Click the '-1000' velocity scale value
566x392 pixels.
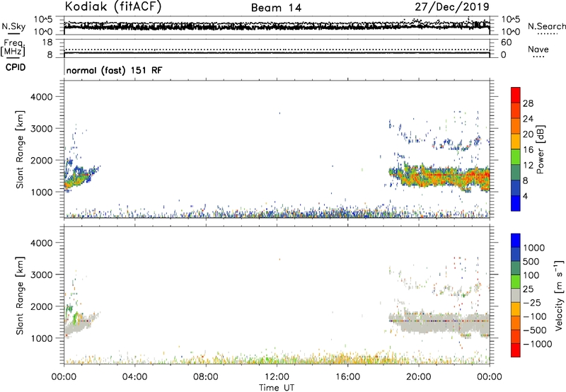(x=538, y=344)
